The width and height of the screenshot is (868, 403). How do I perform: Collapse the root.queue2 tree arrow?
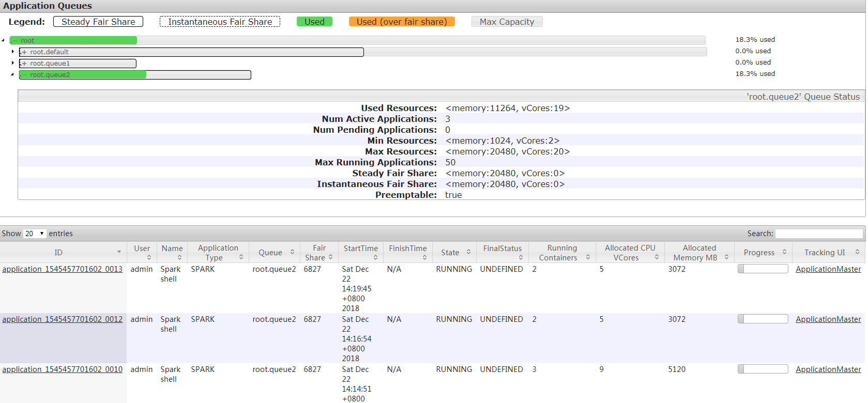tap(12, 74)
